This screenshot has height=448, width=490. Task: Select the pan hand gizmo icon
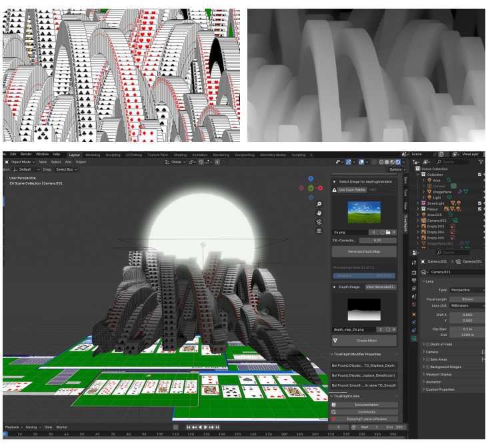[x=320, y=213]
